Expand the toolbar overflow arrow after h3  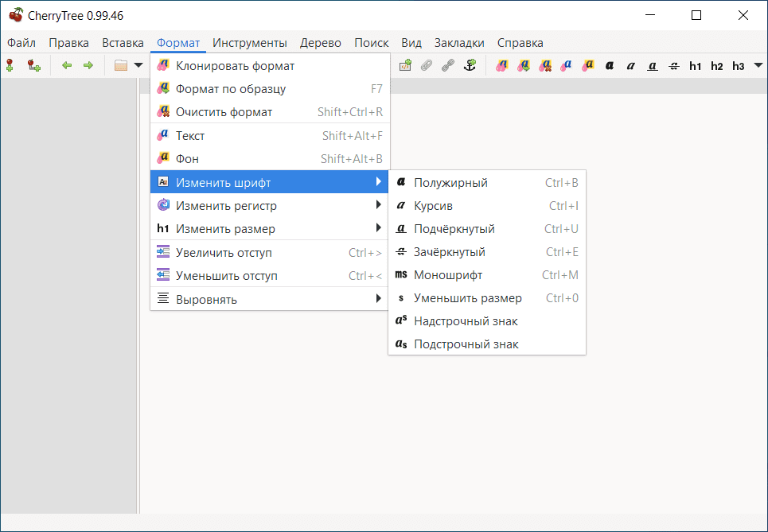758,65
